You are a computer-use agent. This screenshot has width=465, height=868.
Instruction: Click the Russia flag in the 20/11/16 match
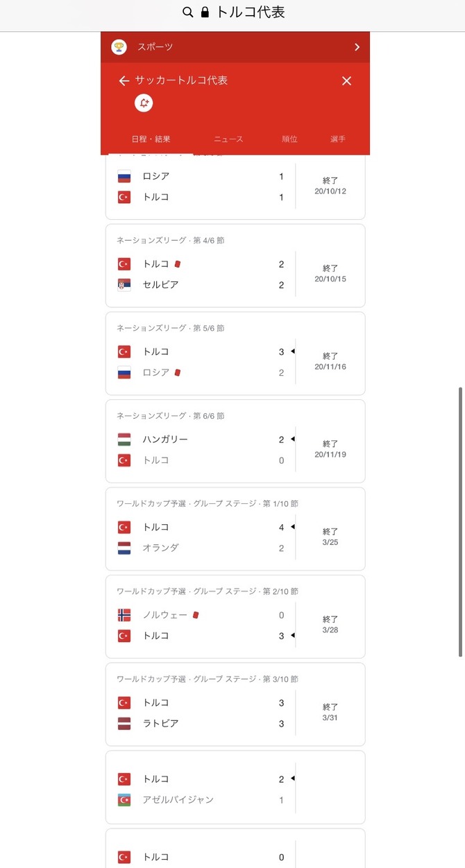click(x=123, y=372)
